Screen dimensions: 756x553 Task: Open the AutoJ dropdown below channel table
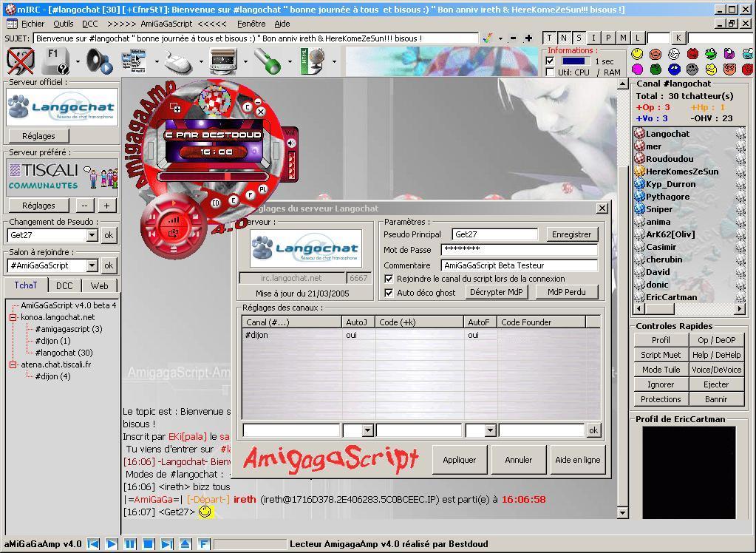click(367, 430)
